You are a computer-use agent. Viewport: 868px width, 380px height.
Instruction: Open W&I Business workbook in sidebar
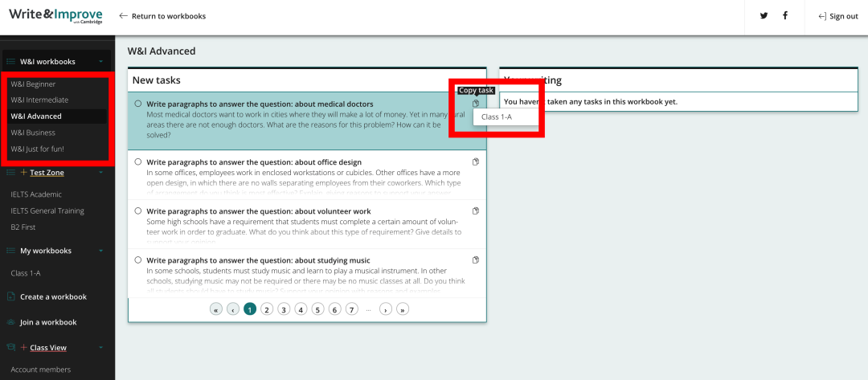coord(33,133)
